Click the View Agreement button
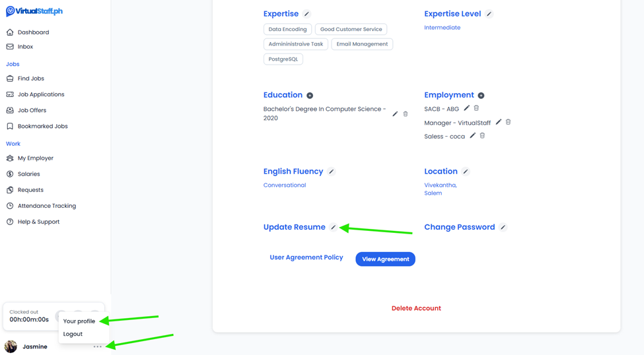Screen dimensions: 644x355 coord(385,259)
